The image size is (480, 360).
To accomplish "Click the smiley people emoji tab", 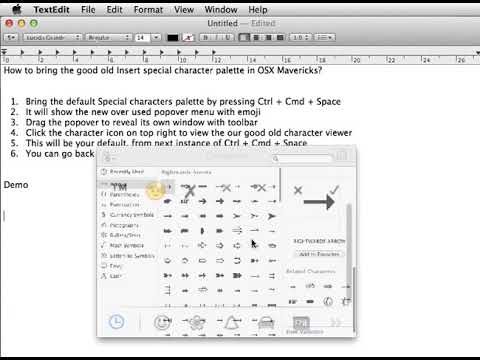I will click(x=162, y=322).
